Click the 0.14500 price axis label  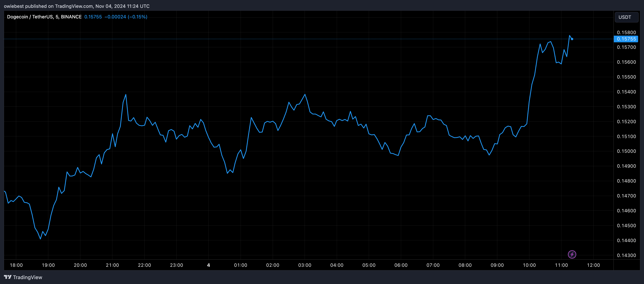click(x=626, y=226)
